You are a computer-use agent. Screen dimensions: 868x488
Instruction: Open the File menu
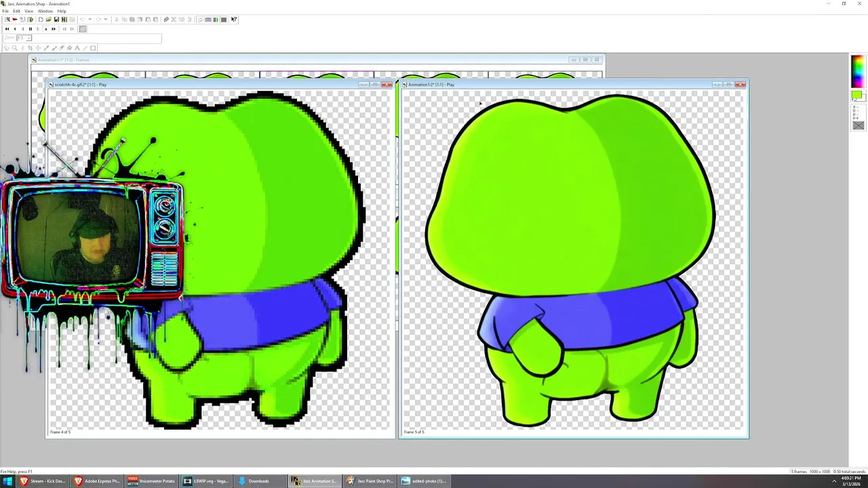click(x=5, y=11)
